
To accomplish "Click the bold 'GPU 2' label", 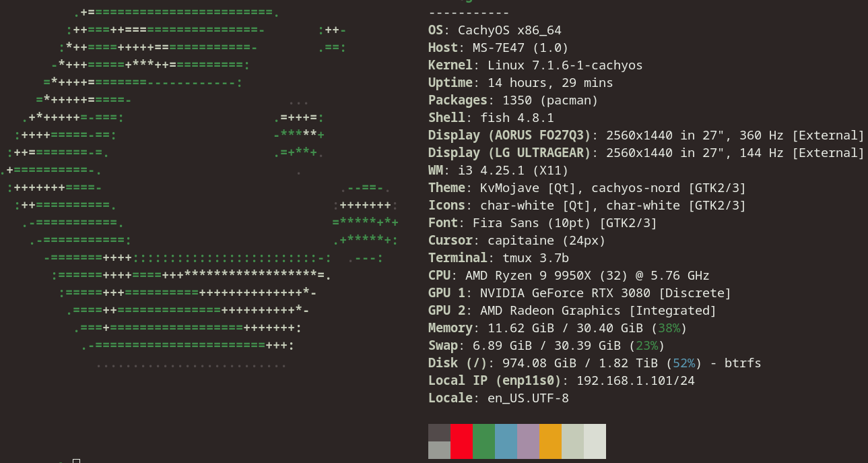I will coord(446,311).
